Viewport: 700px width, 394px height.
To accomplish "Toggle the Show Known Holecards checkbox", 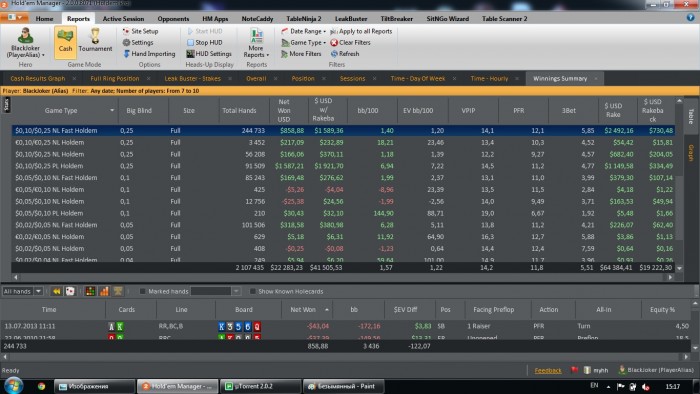I will pyautogui.click(x=253, y=291).
